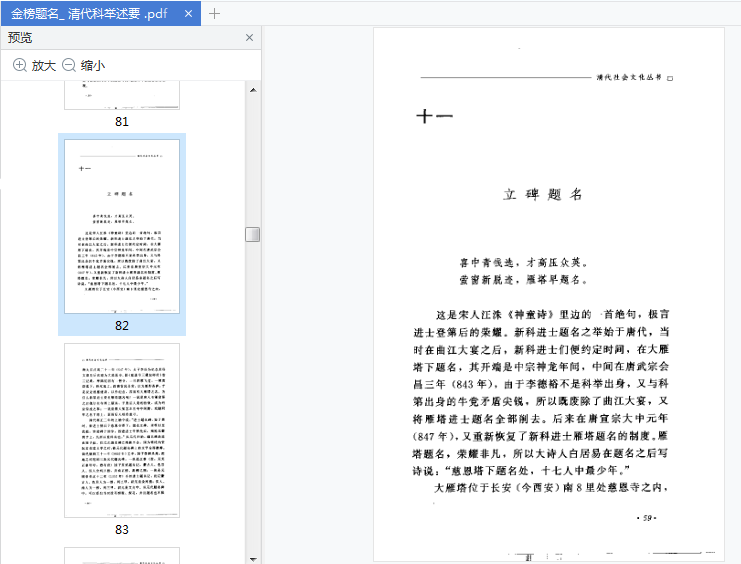Click the thumbnail panel scrollbar handle
This screenshot has width=741, height=564.
coord(253,234)
